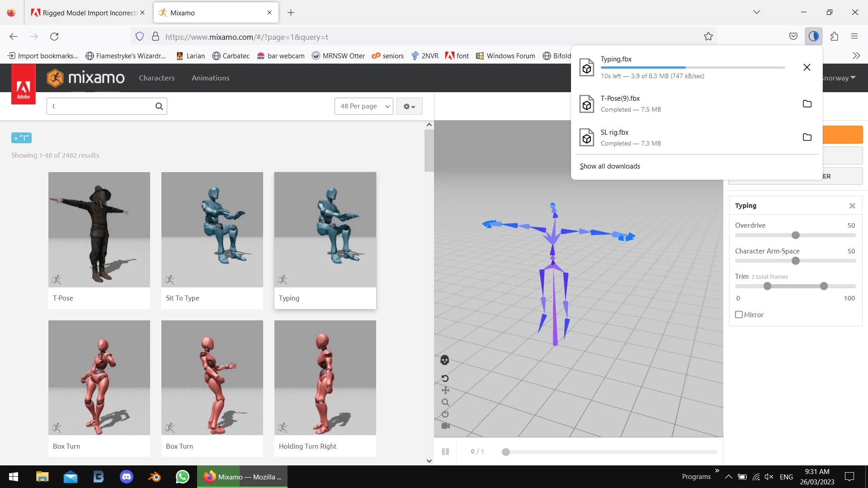Click the search magnifier icon
Image resolution: width=868 pixels, height=488 pixels.
(159, 106)
